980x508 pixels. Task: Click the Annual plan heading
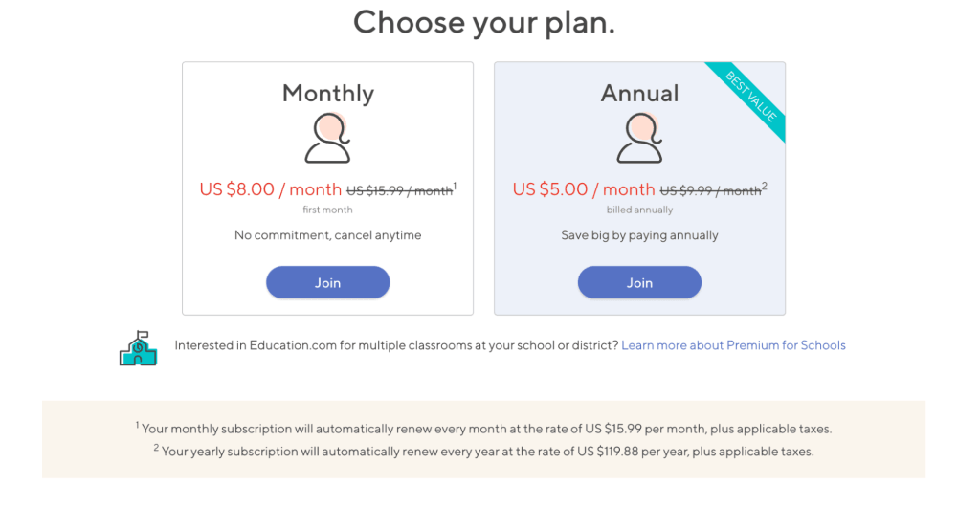pyautogui.click(x=639, y=94)
